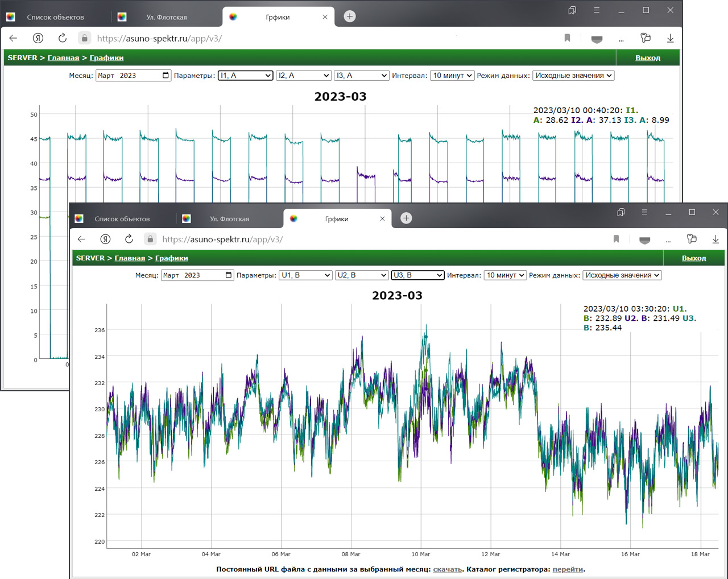Open data mode dropdown in front window
The image size is (728, 579).
[622, 275]
